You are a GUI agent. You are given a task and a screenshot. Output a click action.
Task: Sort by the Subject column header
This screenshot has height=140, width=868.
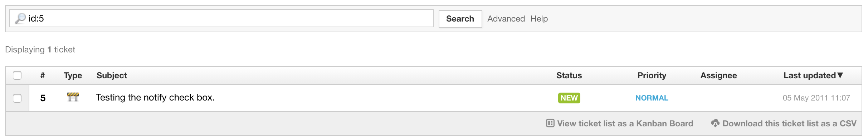click(x=112, y=75)
